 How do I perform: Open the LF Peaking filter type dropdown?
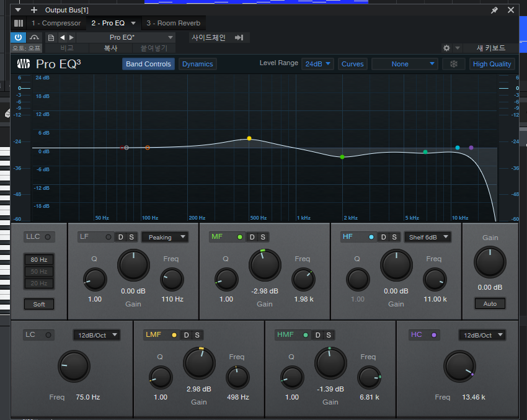coord(165,237)
